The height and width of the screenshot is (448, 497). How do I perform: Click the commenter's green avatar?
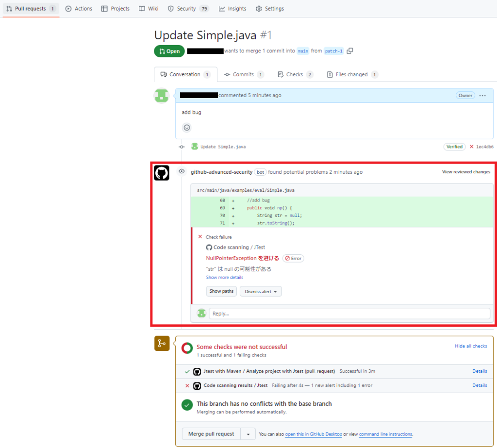162,96
